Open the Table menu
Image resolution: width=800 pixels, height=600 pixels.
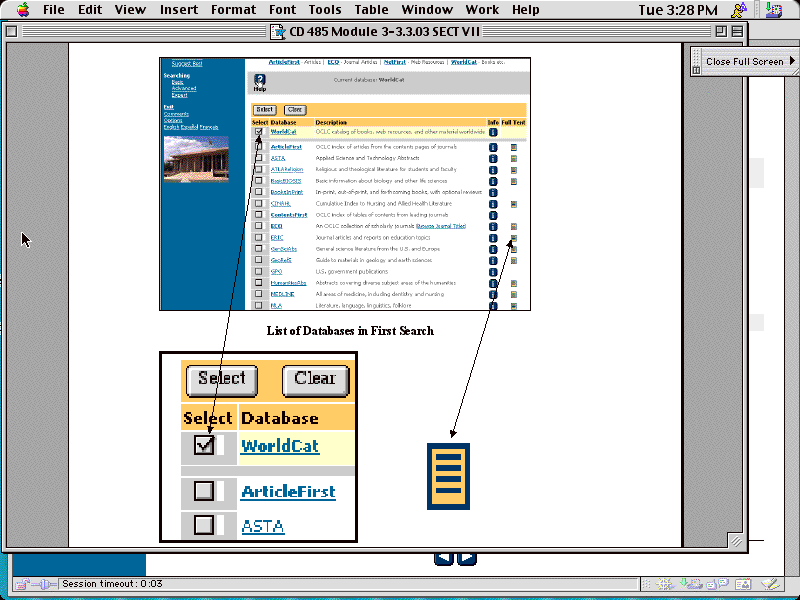(x=371, y=10)
